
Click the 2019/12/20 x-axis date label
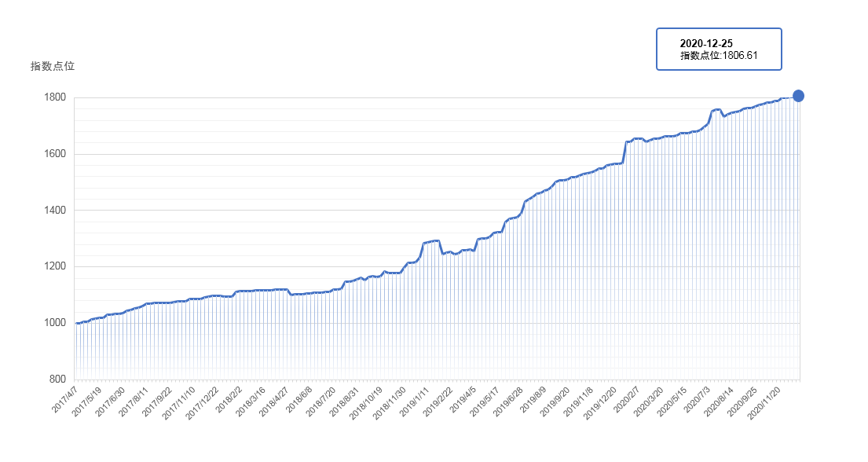coord(600,403)
